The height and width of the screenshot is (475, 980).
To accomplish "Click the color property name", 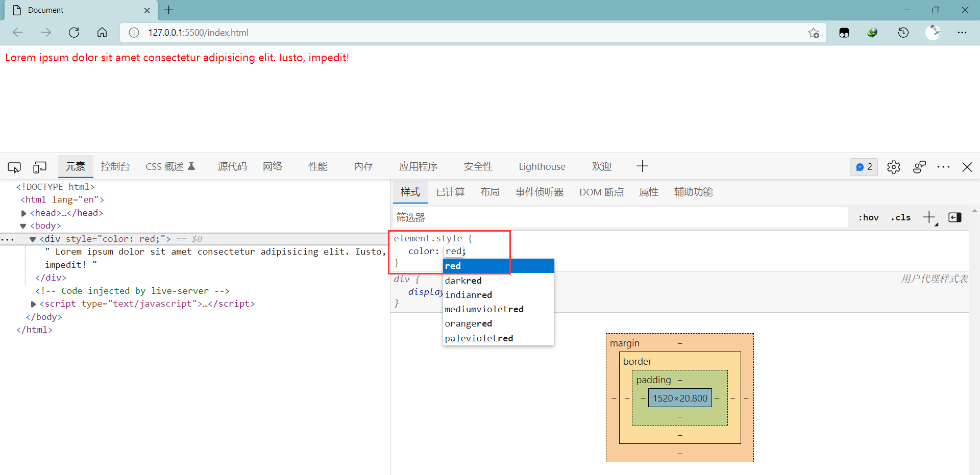I will [421, 251].
